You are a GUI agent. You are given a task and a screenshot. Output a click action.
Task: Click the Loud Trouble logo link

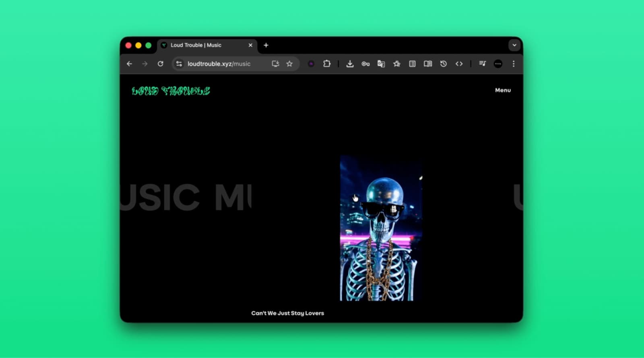pos(171,91)
